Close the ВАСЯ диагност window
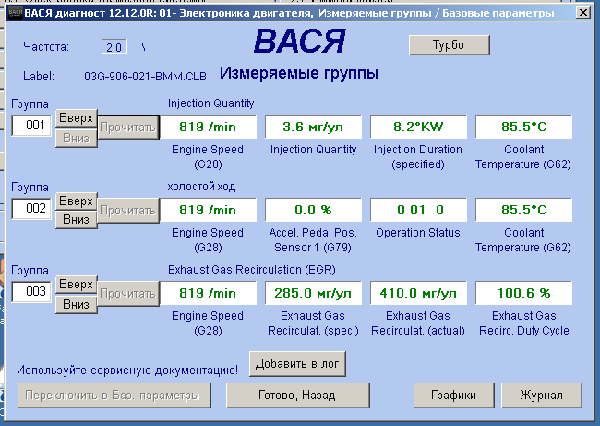600x426 pixels. pyautogui.click(x=583, y=13)
